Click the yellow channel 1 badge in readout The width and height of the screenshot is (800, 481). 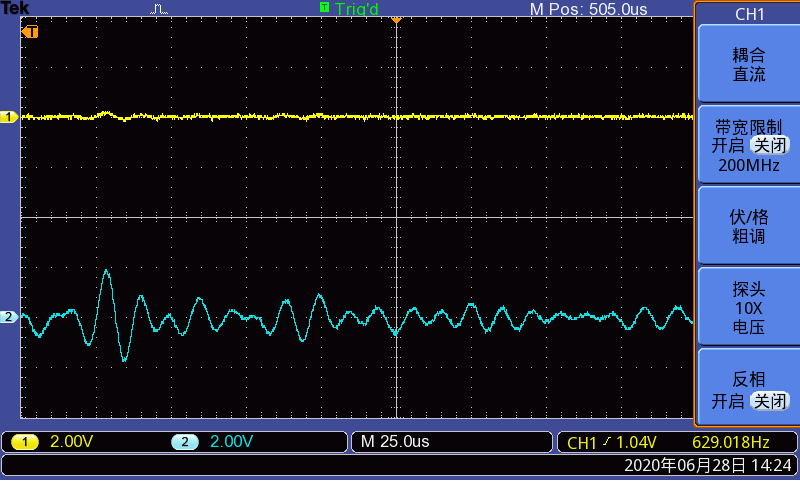click(x=24, y=442)
